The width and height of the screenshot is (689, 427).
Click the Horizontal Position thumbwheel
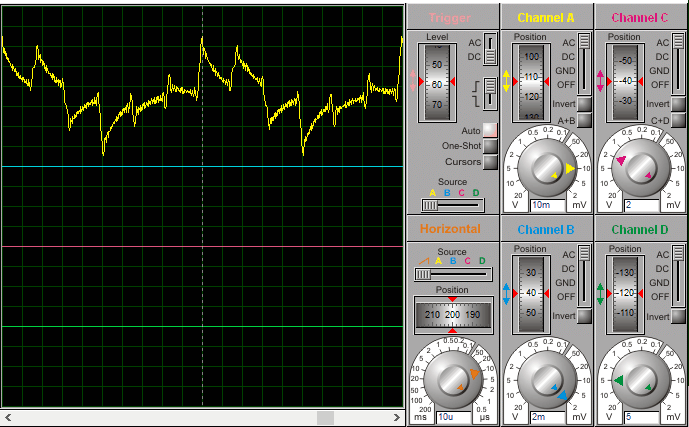coord(453,314)
